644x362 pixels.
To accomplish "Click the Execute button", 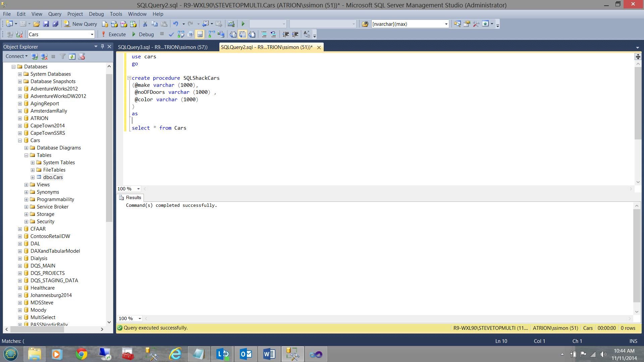I will [x=114, y=35].
